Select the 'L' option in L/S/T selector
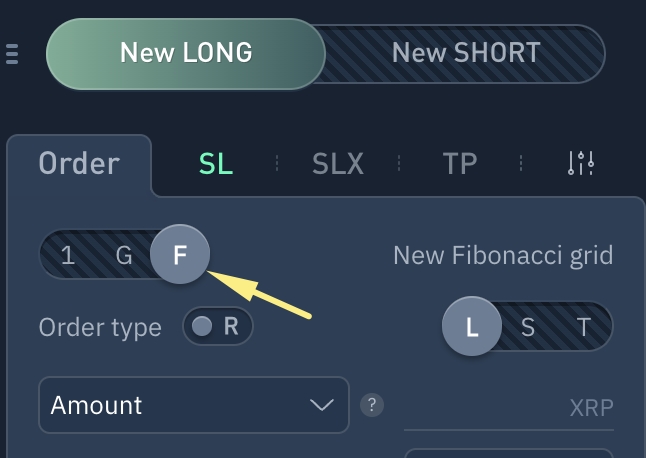The width and height of the screenshot is (646, 458). tap(472, 326)
